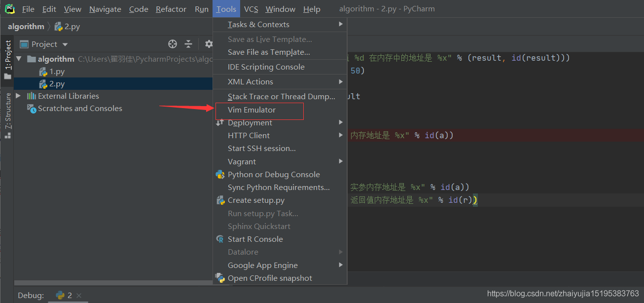Viewport: 644px width, 303px height.
Task: Open Python or Debug Console
Action: click(274, 175)
